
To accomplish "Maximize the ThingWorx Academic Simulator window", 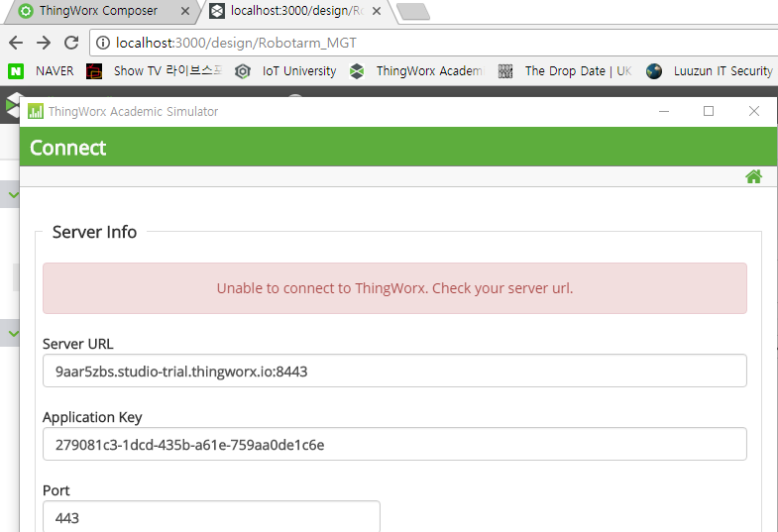I will pos(709,112).
